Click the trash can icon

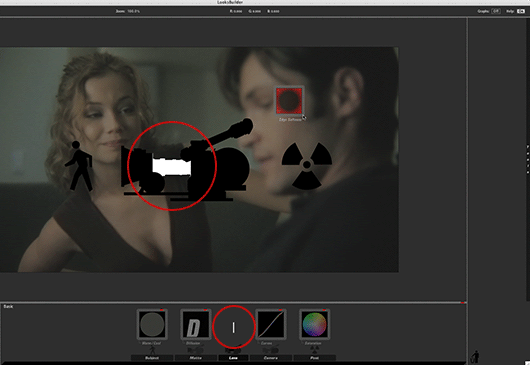point(476,357)
